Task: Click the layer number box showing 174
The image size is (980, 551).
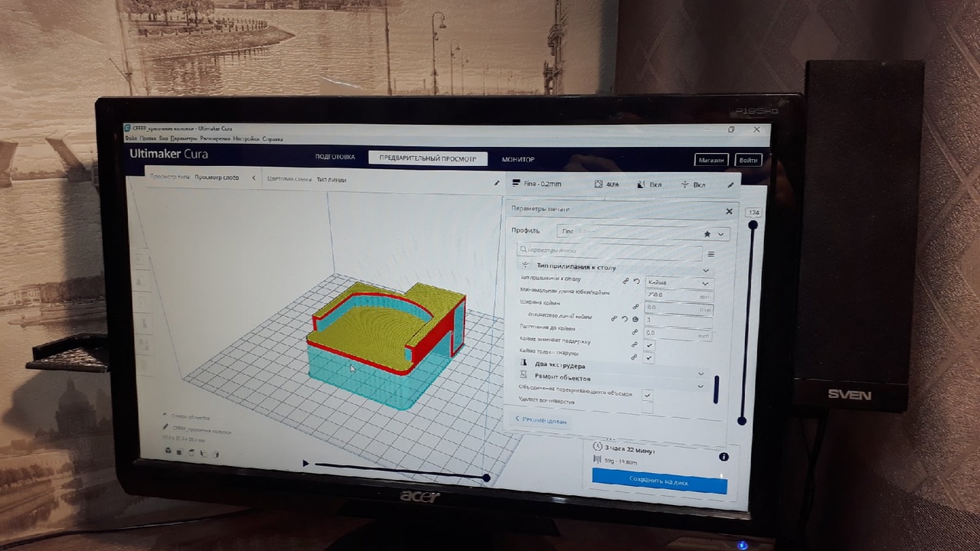Action: point(754,213)
